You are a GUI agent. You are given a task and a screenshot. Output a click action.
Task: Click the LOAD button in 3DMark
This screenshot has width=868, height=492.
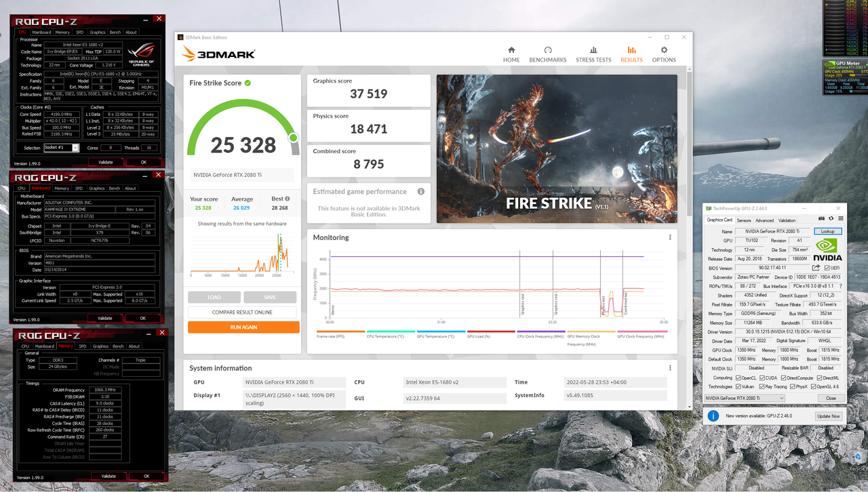[x=214, y=298]
